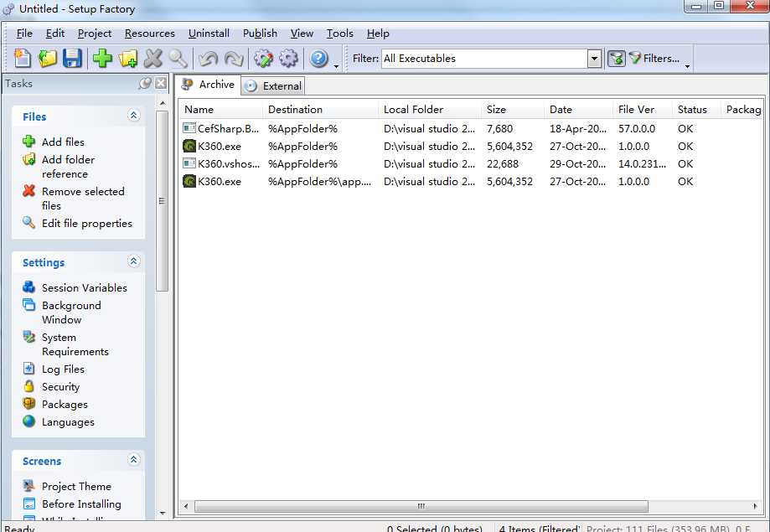Open the filter toolbar options arrow
Viewport: 770px width, 532px height.
point(688,66)
